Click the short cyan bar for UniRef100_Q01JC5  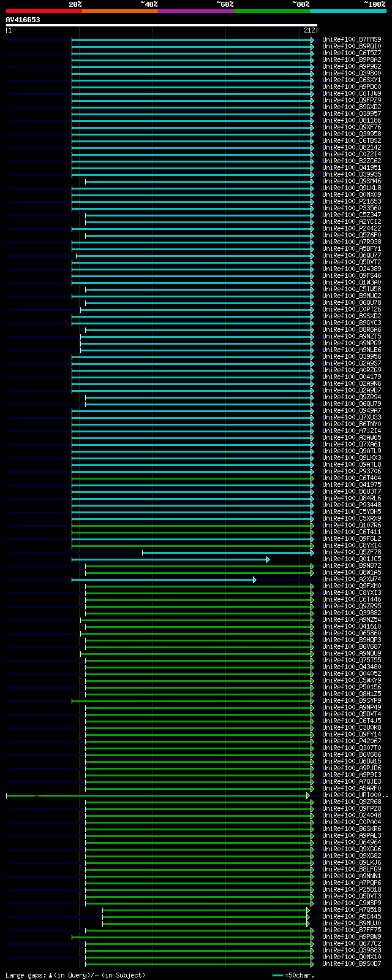pyautogui.click(x=170, y=559)
